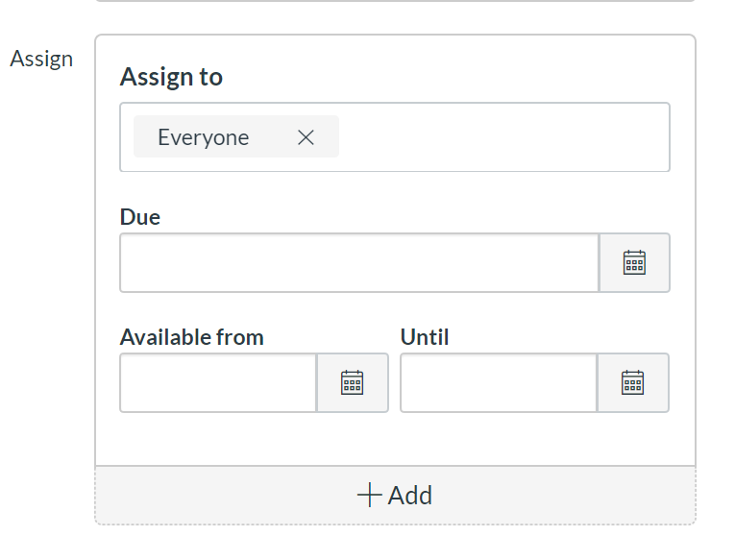735x560 pixels.
Task: Click the Assign section label
Action: click(41, 59)
